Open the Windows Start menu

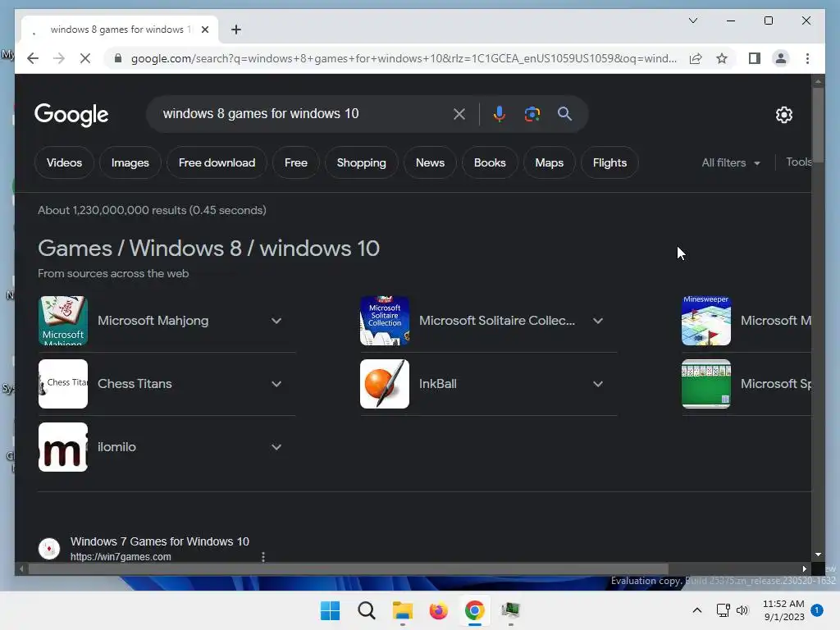(330, 610)
